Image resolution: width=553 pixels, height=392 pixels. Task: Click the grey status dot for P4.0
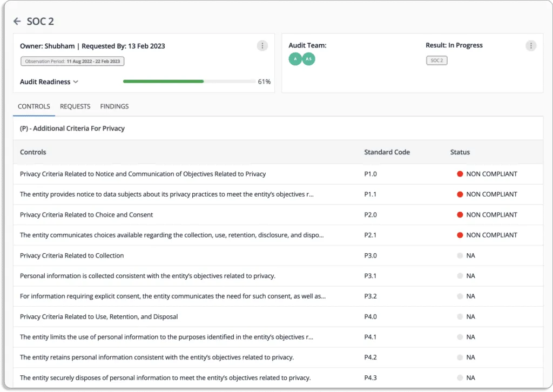460,317
